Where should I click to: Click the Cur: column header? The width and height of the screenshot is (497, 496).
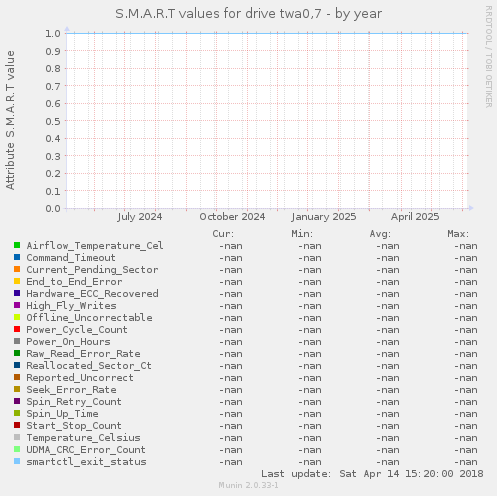(223, 234)
